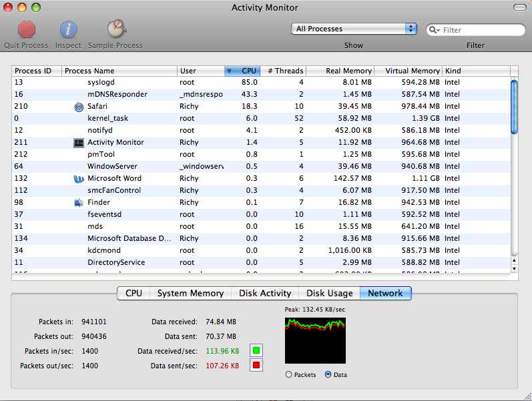Screen dimensions: 532x401
Task: Select the pmTool process row
Action: coord(261,154)
